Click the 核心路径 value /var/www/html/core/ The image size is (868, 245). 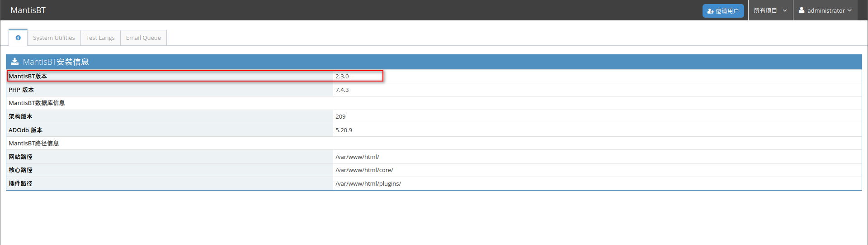(x=364, y=170)
